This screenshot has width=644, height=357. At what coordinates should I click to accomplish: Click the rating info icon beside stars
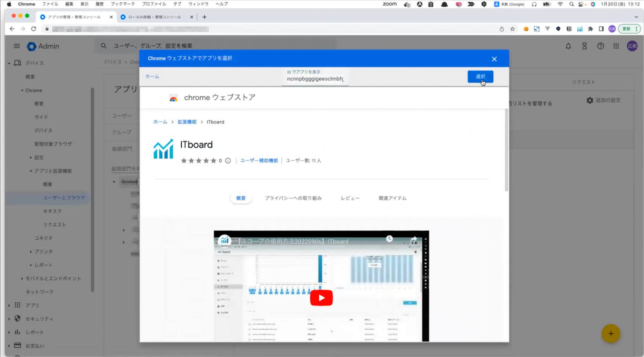pos(228,160)
